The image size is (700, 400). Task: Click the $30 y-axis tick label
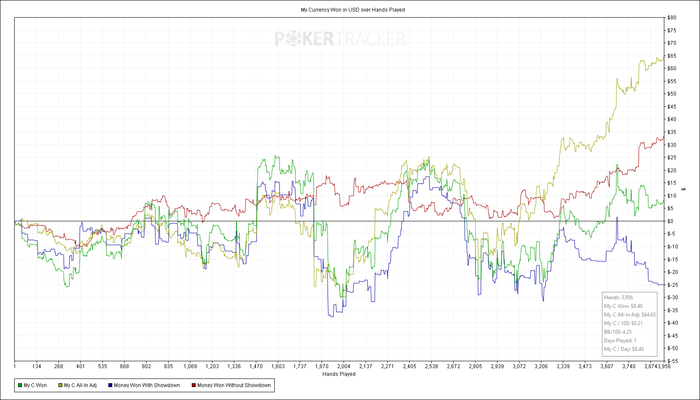coord(673,145)
